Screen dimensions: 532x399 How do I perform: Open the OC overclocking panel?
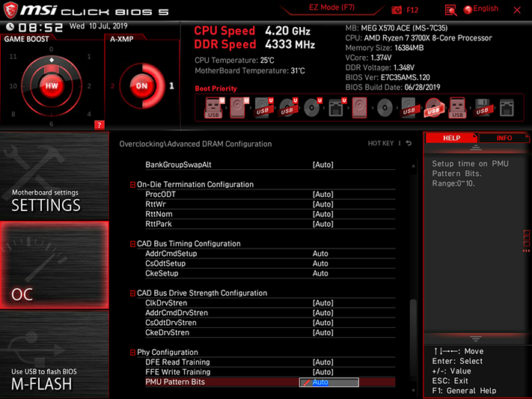[x=55, y=265]
